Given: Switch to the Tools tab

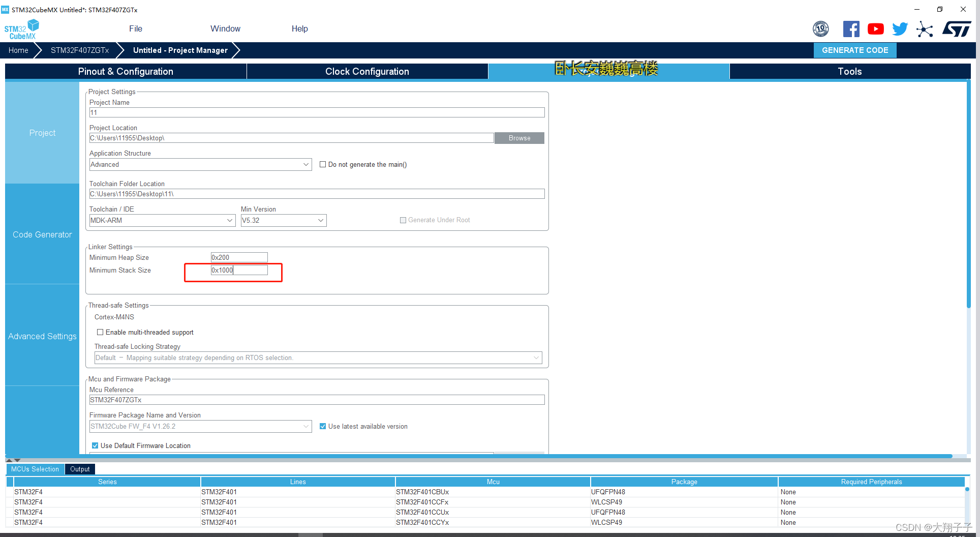Looking at the screenshot, I should click(x=850, y=71).
